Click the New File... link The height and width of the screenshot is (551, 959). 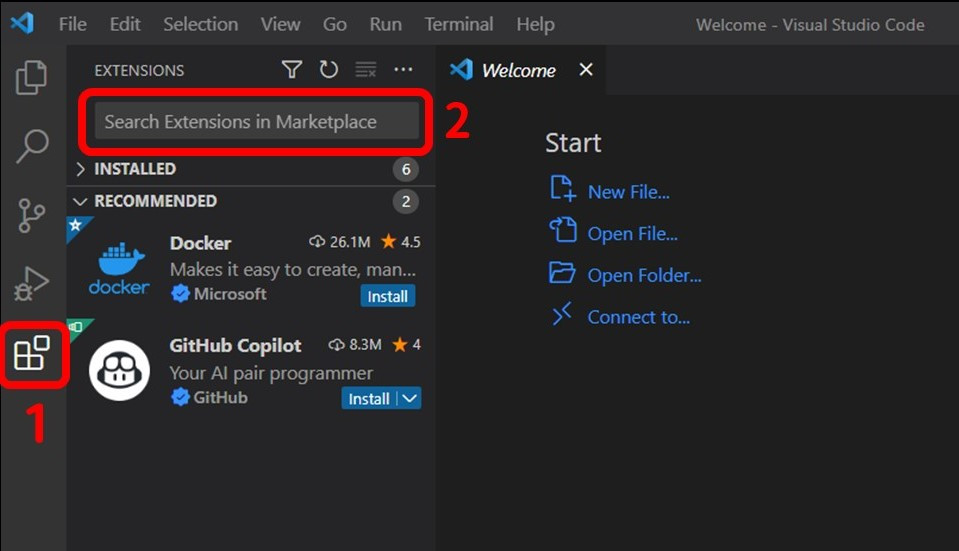[629, 192]
